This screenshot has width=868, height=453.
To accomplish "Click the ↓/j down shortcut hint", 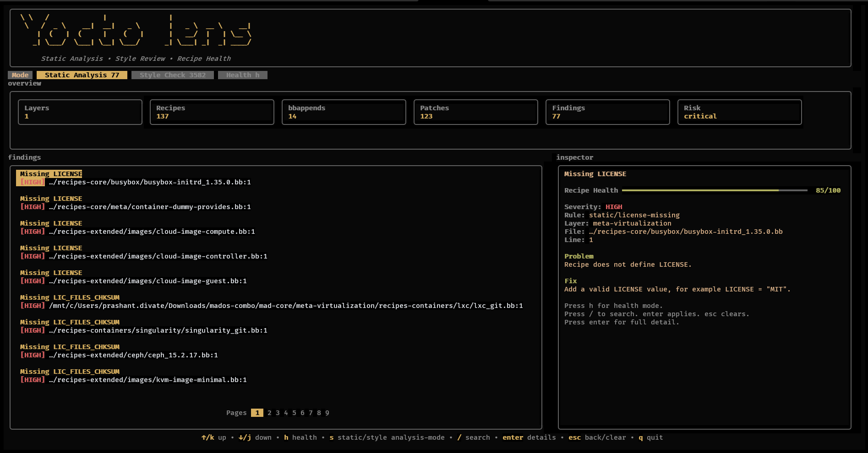I will tap(255, 437).
